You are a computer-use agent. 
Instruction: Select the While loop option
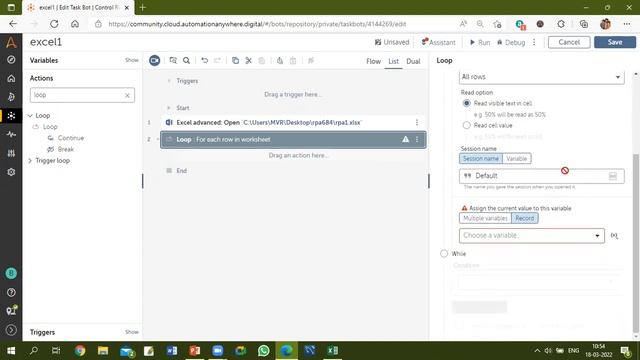pyautogui.click(x=444, y=253)
